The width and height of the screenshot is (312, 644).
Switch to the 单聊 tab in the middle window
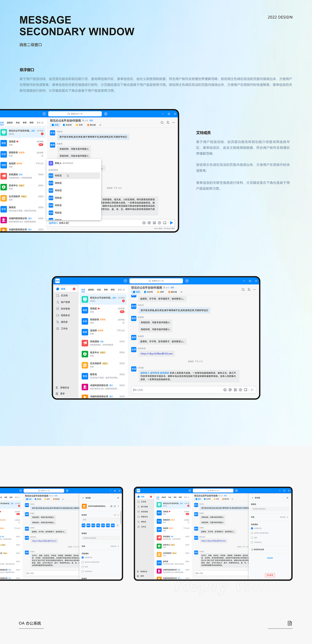click(106, 290)
